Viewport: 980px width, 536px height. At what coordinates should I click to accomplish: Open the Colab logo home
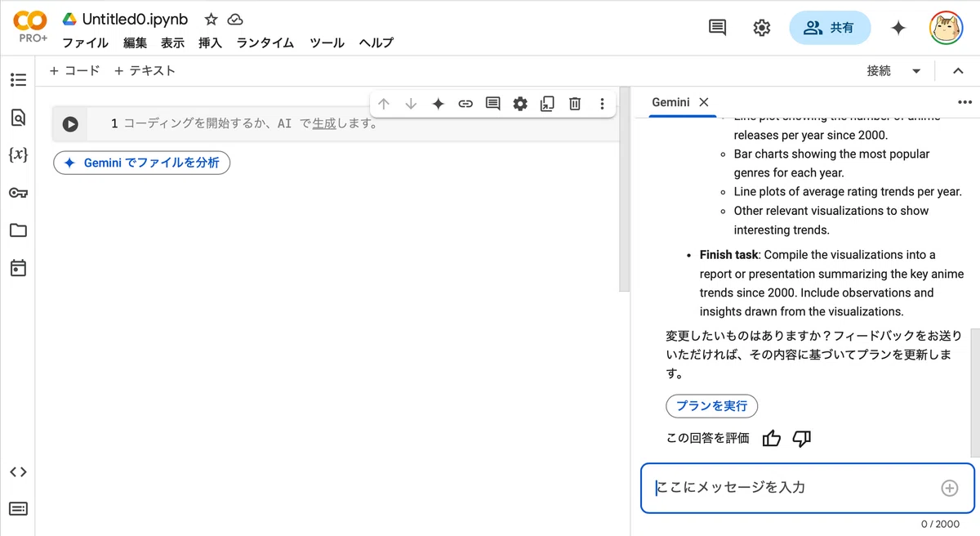(x=31, y=27)
